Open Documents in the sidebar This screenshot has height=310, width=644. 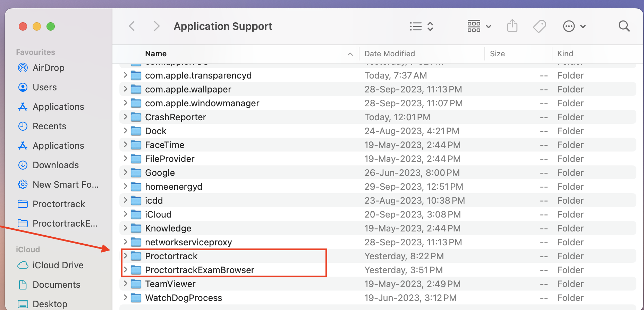coord(49,285)
